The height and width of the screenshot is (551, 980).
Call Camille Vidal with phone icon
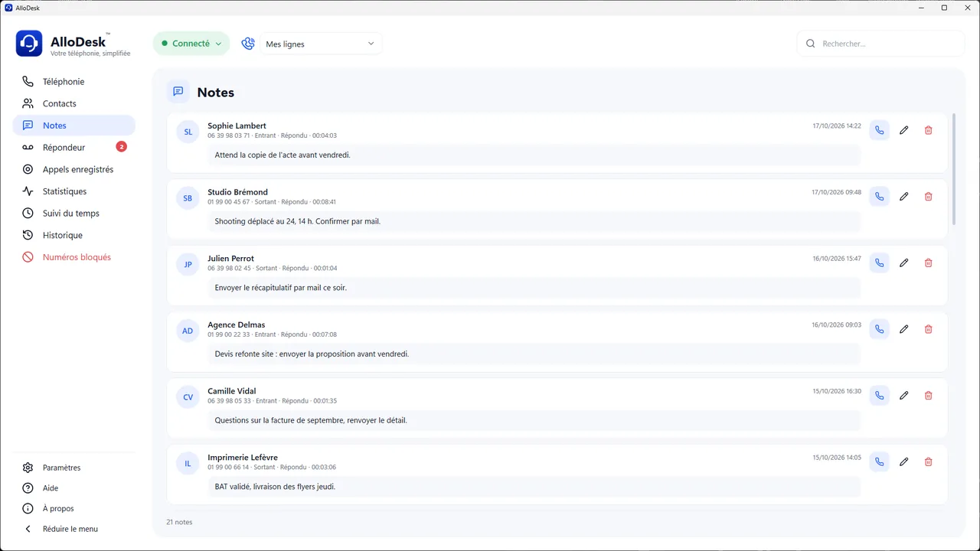[x=880, y=396]
